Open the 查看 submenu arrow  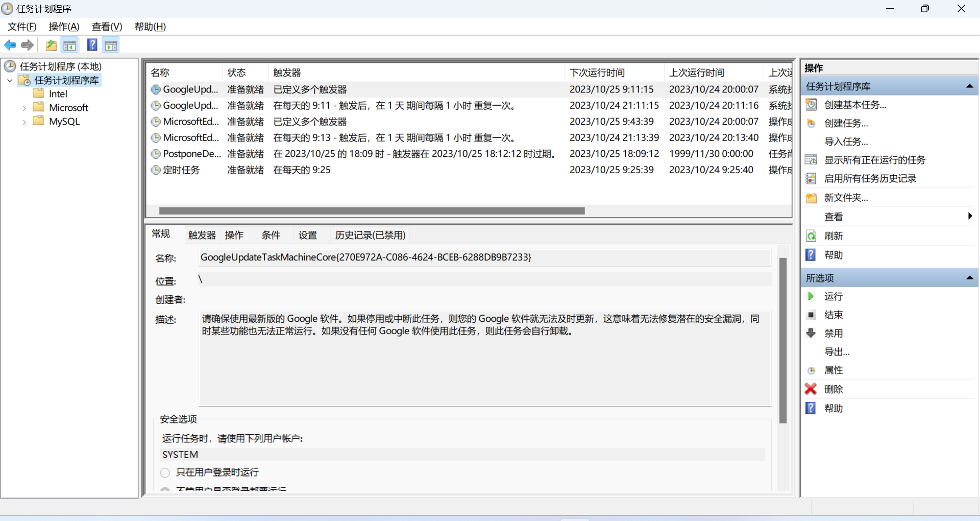click(970, 217)
